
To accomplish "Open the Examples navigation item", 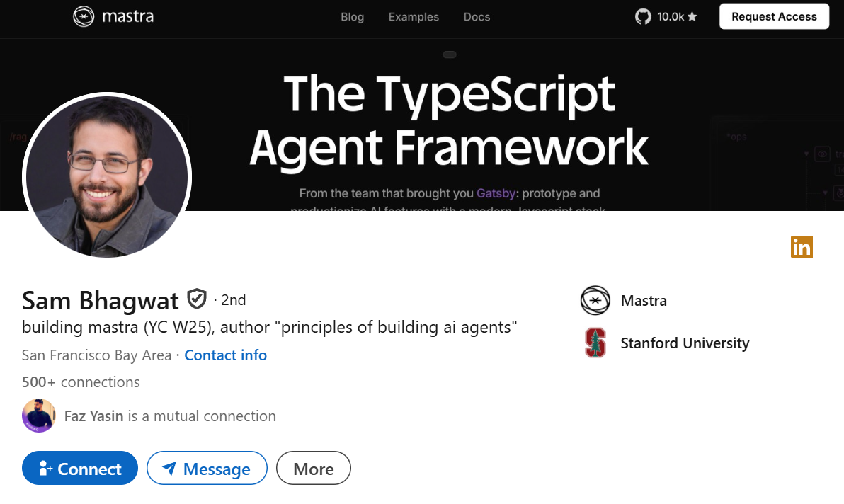I will 414,17.
